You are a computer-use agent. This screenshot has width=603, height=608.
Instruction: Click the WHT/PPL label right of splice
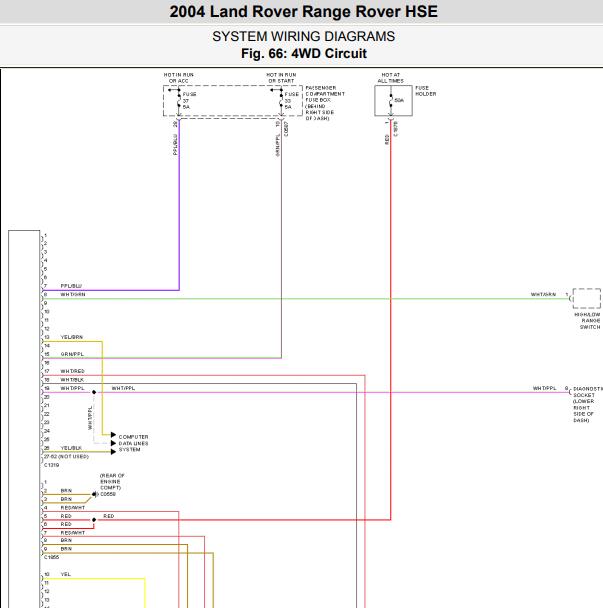[123, 388]
